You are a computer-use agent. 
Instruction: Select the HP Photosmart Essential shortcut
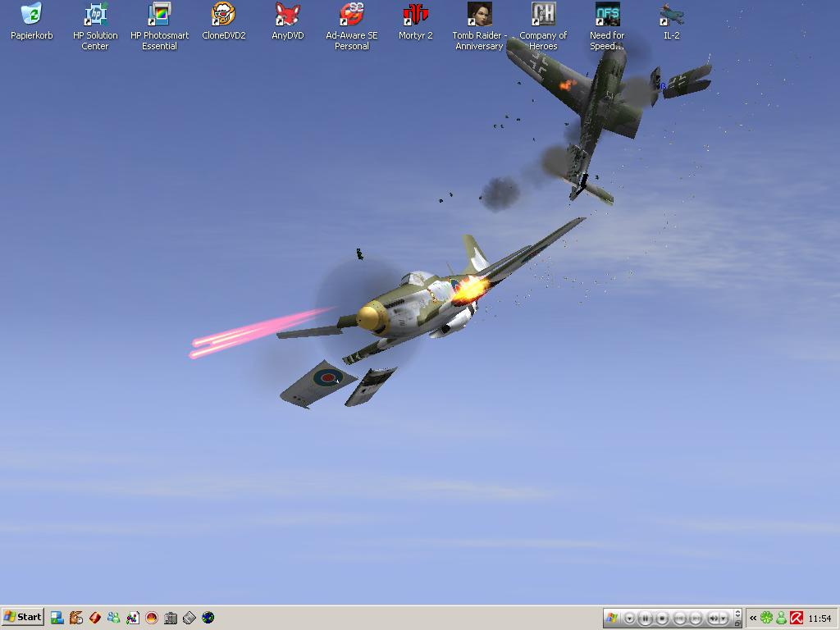tap(160, 27)
